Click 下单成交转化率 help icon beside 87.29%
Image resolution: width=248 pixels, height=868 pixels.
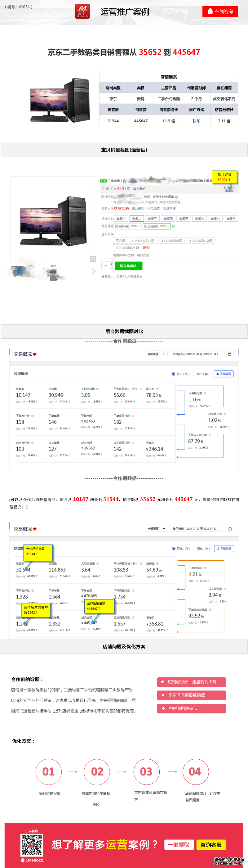[210, 435]
